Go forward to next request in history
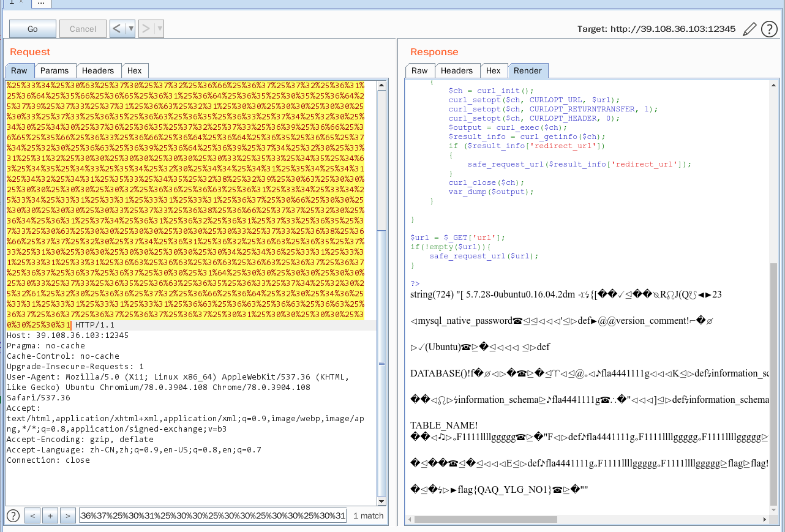The image size is (785, 532). 146,28
